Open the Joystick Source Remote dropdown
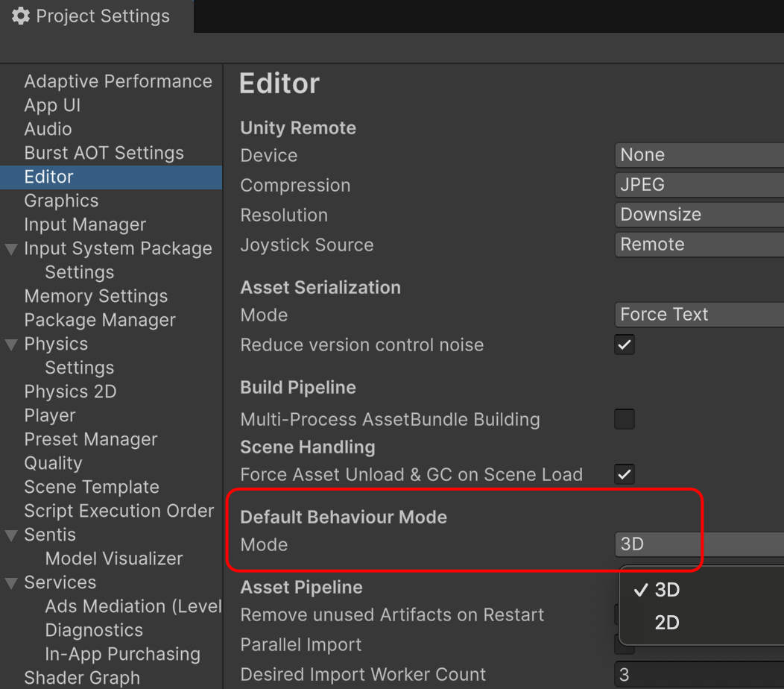This screenshot has height=689, width=784. pyautogui.click(x=700, y=245)
